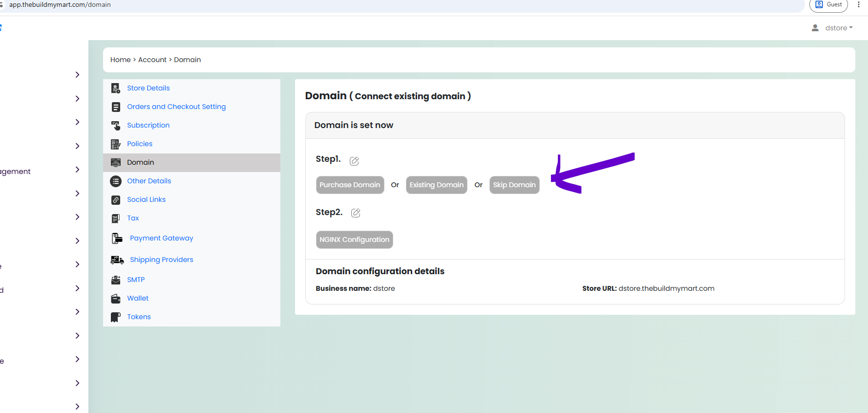The height and width of the screenshot is (413, 868).
Task: Click the browser address bar URL
Action: coord(60,4)
